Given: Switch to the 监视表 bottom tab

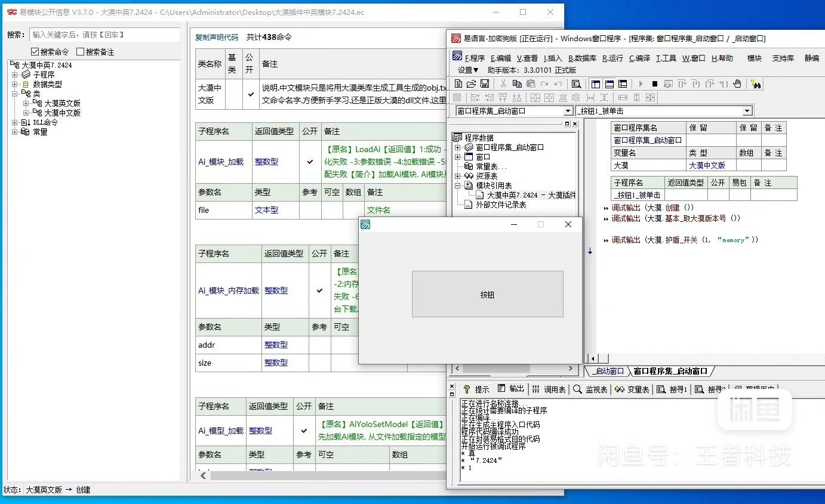Looking at the screenshot, I should (x=590, y=389).
